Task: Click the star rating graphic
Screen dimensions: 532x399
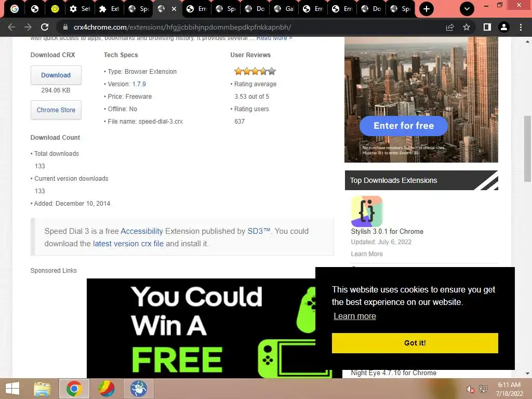Action: (255, 71)
